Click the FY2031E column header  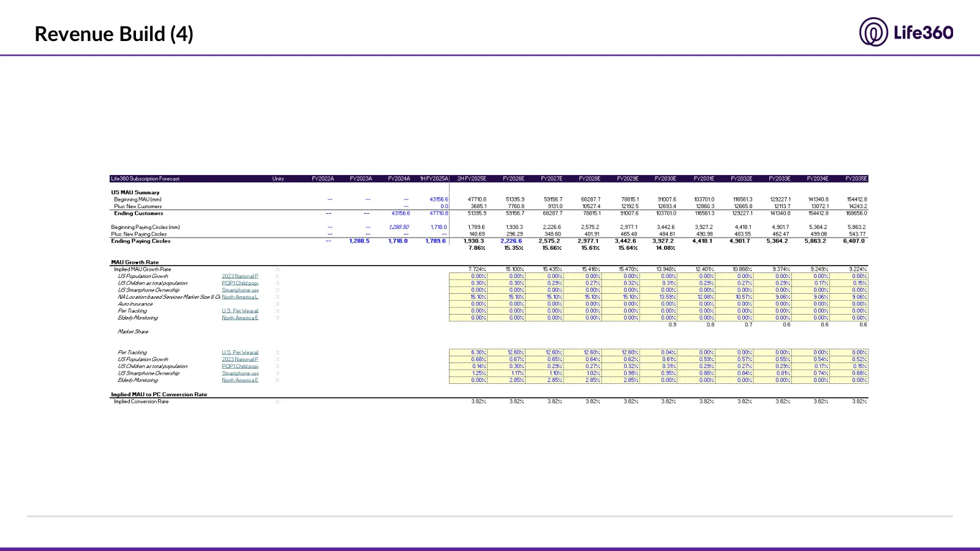[x=704, y=179]
